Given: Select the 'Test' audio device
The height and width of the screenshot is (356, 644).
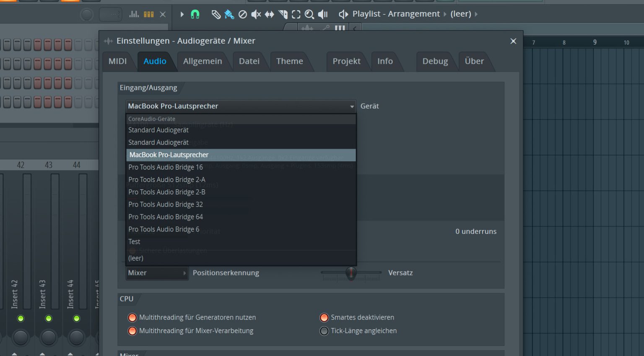Looking at the screenshot, I should coord(134,241).
